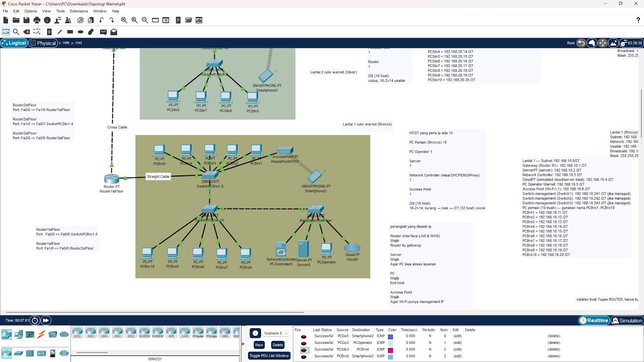Choose the Connections lightning category
This screenshot has height=362, width=644.
coord(41,334)
